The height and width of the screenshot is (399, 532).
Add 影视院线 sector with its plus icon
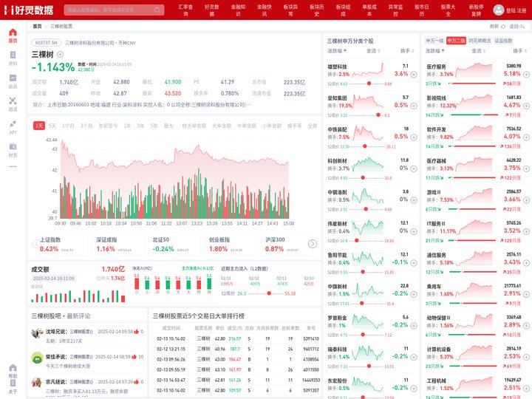click(526, 106)
